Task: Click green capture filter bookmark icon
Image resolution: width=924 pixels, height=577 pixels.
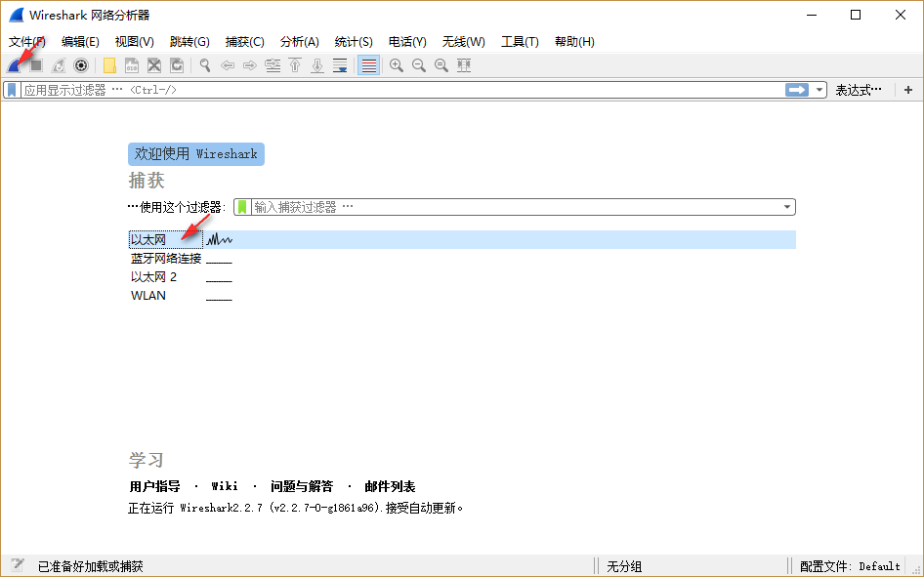Action: (x=242, y=207)
